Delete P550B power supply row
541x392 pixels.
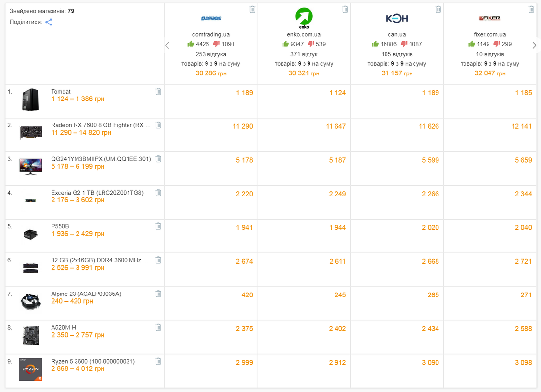coord(158,226)
